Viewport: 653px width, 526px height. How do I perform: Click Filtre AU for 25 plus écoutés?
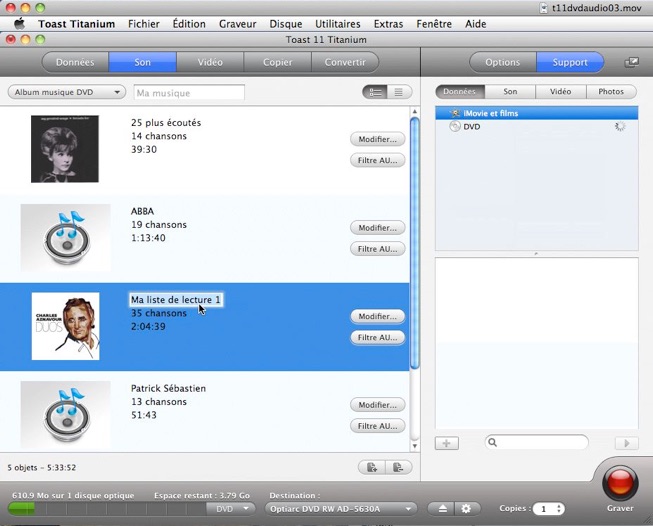377,160
